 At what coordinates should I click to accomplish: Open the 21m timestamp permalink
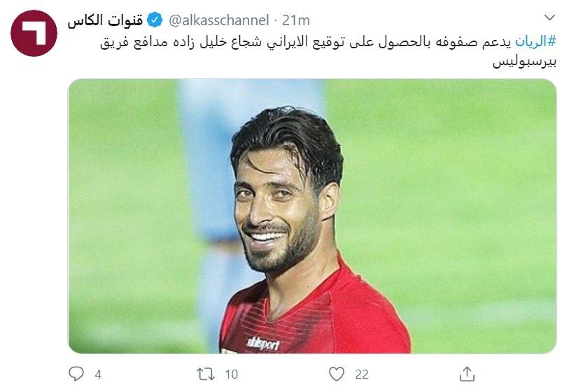point(296,20)
